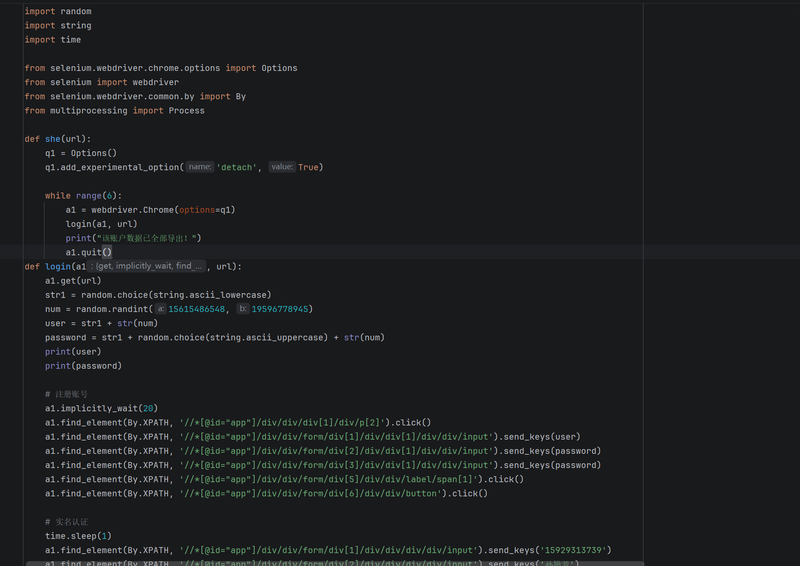Click the XPath ending 'div[6]/div/div/button'

(310, 494)
